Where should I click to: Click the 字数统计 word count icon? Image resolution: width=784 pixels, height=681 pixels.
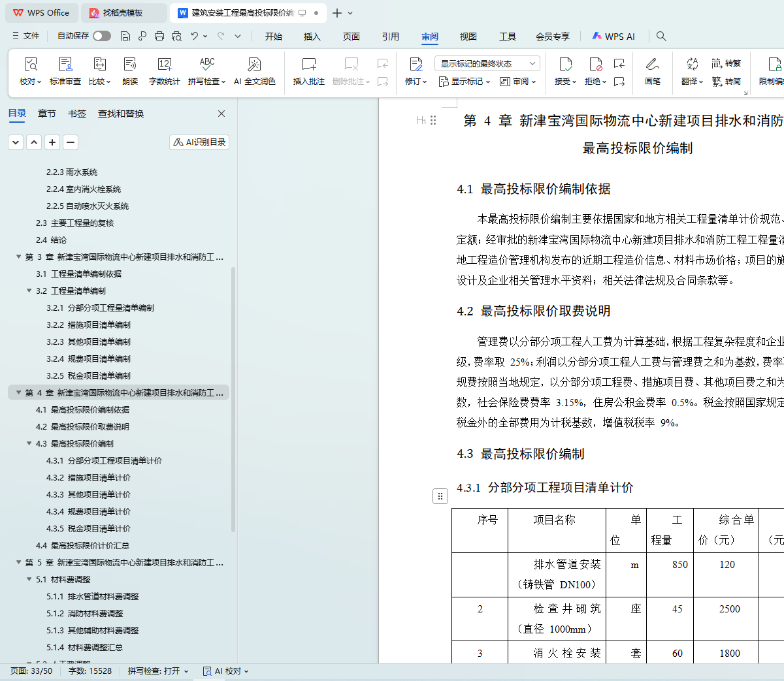coord(164,65)
